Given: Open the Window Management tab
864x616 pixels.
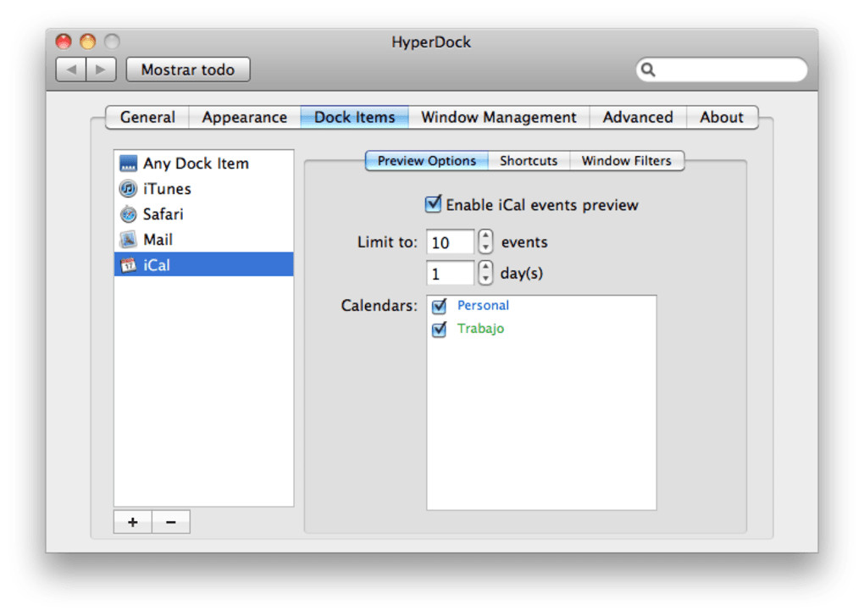Looking at the screenshot, I should [499, 118].
